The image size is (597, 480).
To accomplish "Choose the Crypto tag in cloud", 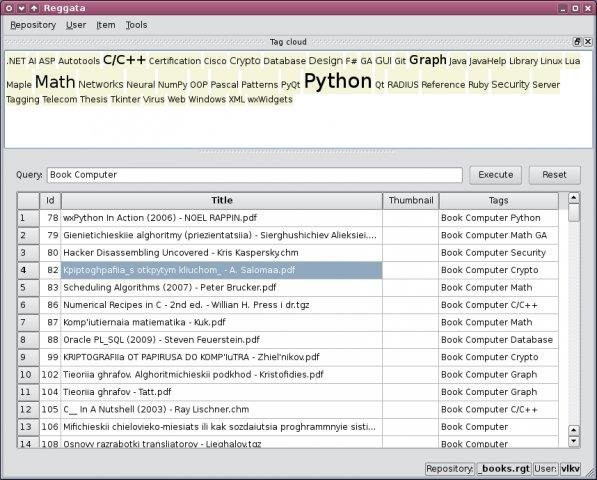I will pos(245,61).
